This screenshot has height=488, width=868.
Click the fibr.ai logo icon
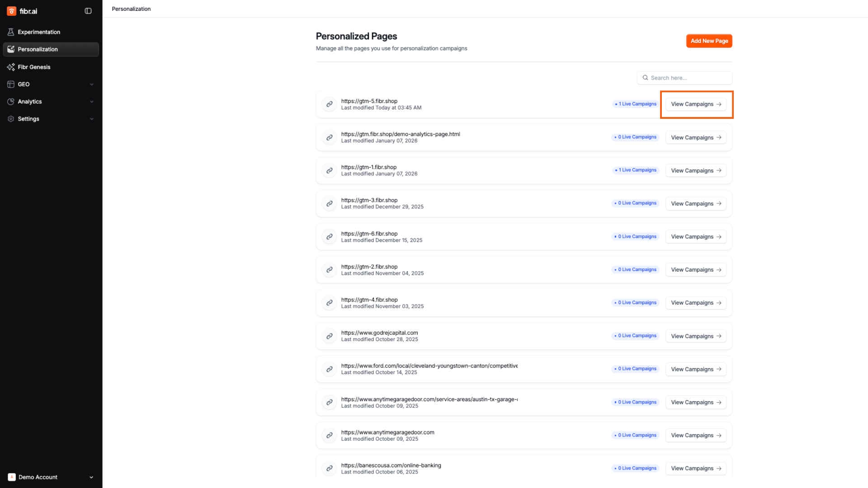[11, 11]
